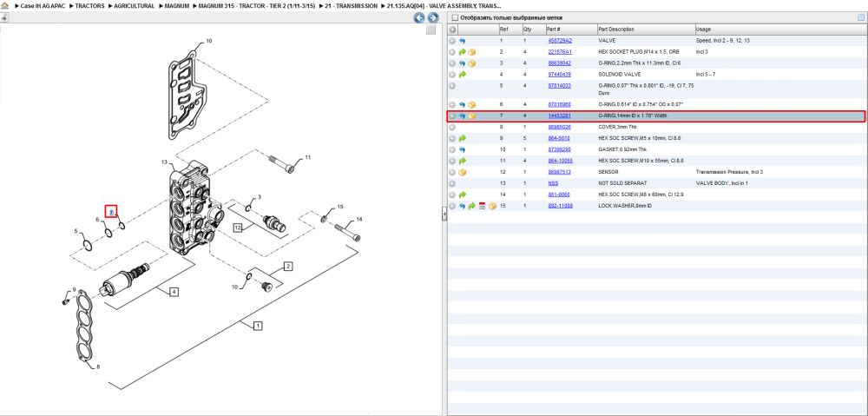Click 'LOCK WASHER,8mm ID' description text
This screenshot has width=868, height=416.
point(624,206)
